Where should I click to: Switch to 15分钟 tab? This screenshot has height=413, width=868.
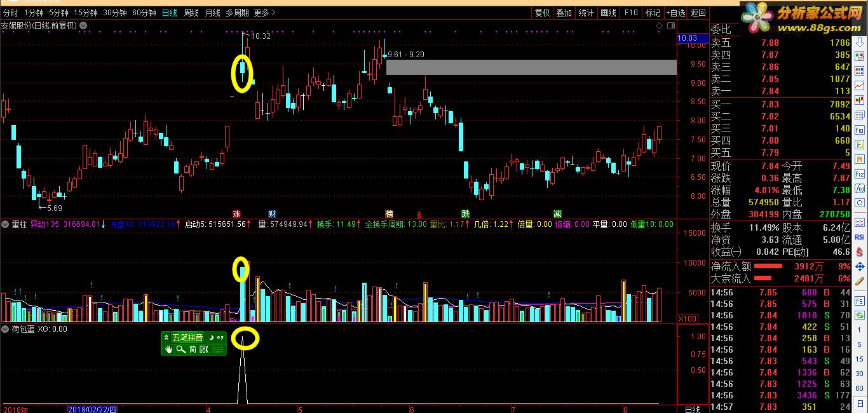click(86, 13)
